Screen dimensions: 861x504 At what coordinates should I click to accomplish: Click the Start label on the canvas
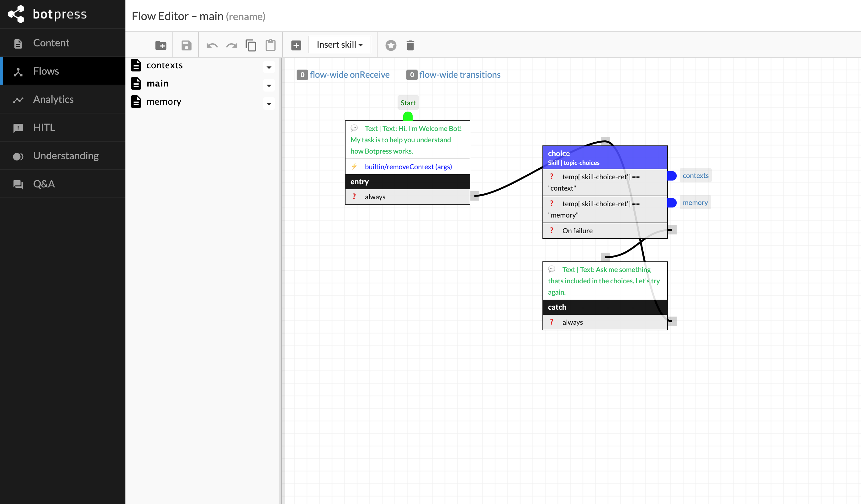408,103
